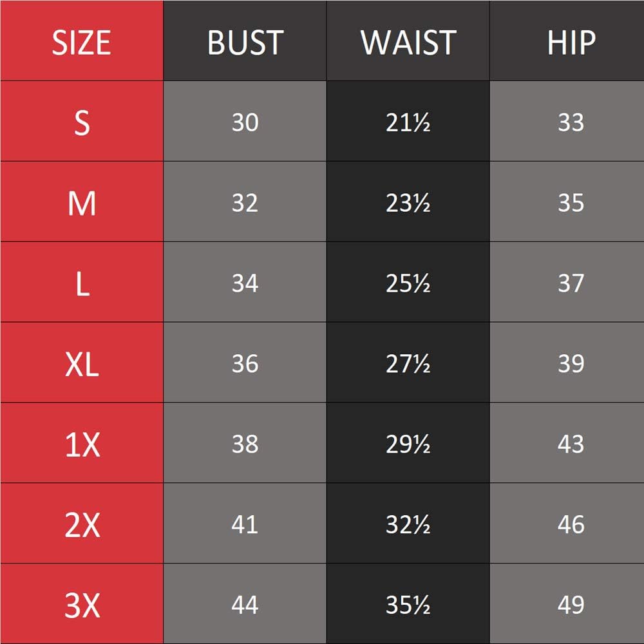
Task: Select the 2X size row label
Action: click(x=81, y=525)
